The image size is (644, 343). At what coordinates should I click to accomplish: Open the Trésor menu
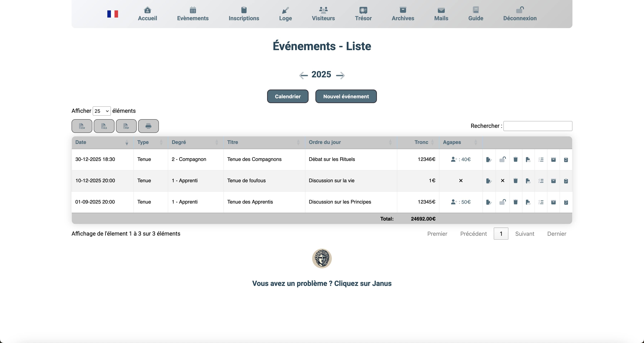[363, 14]
